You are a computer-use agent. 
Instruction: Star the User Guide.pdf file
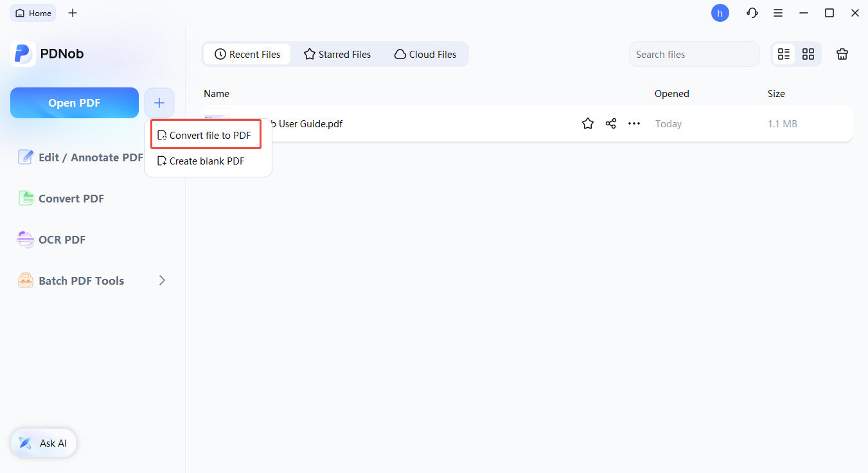587,123
